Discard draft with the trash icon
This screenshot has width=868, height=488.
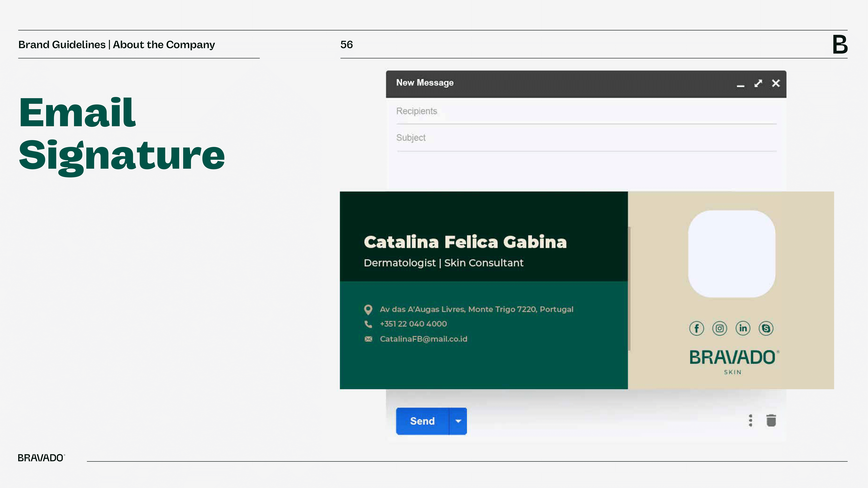point(771,421)
